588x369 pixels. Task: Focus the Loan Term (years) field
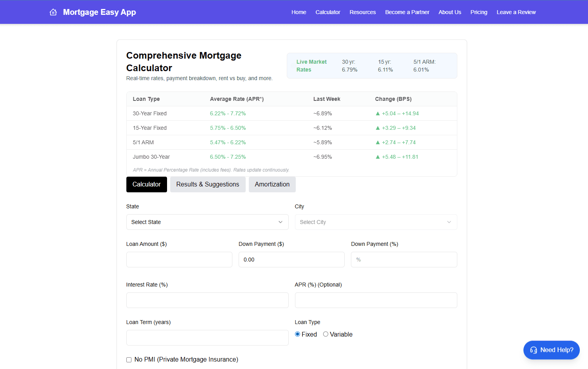click(207, 338)
